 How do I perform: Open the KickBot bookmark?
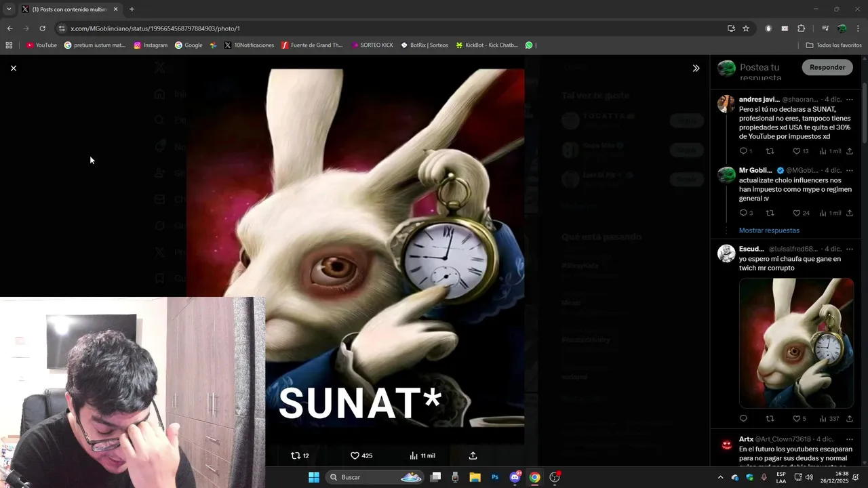click(x=487, y=45)
